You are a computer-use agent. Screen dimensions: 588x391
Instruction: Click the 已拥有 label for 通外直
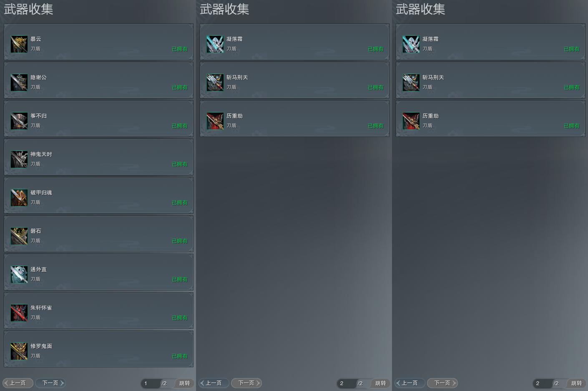point(180,279)
